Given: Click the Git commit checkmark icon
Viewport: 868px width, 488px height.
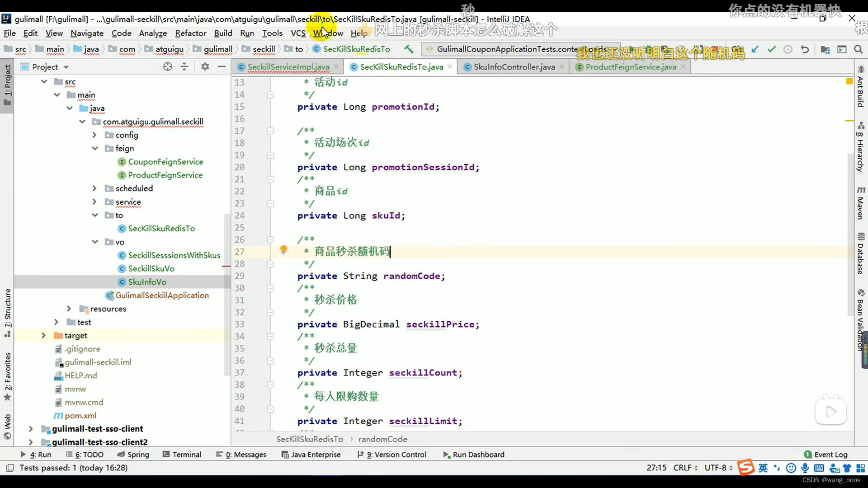Looking at the screenshot, I should [x=771, y=49].
